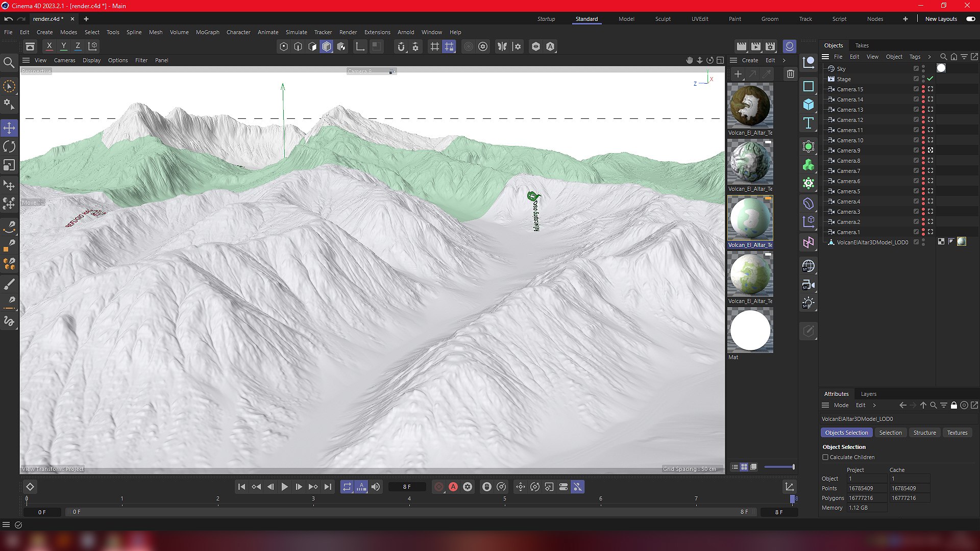Toggle Sky object visibility dots
Viewport: 980px width, 551px height.
coord(923,69)
